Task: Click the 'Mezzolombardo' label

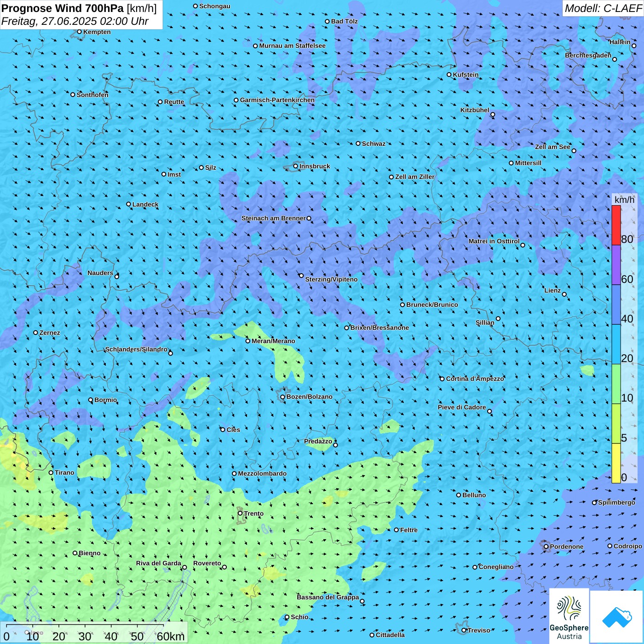Action: click(x=262, y=473)
